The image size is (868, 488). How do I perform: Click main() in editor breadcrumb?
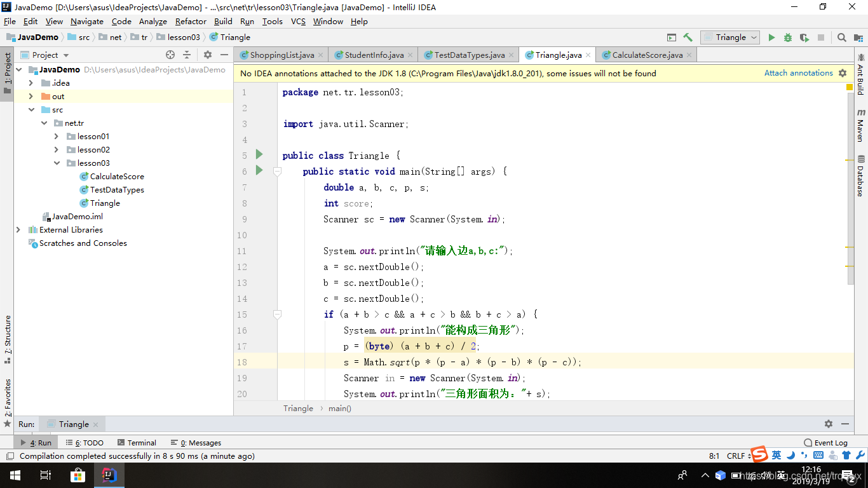tap(339, 409)
